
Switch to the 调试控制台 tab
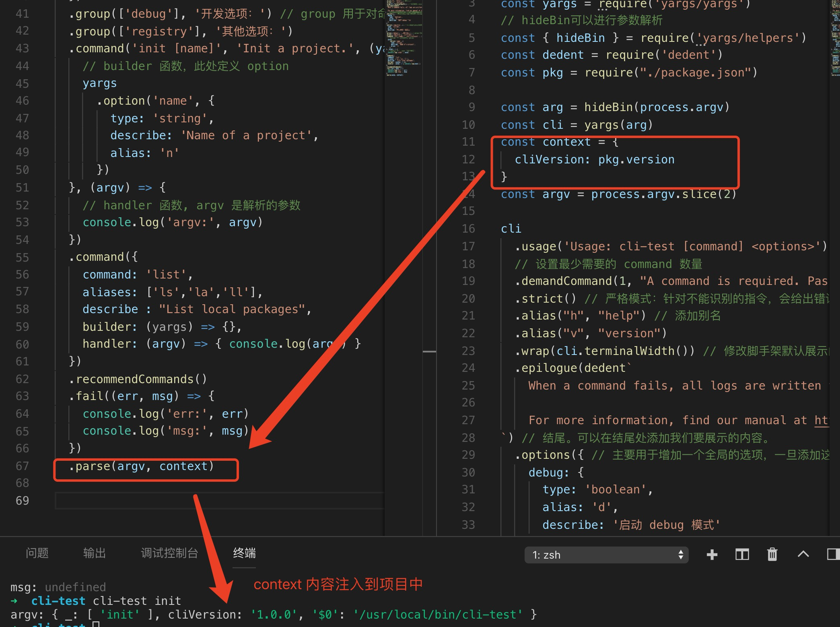[x=169, y=553]
